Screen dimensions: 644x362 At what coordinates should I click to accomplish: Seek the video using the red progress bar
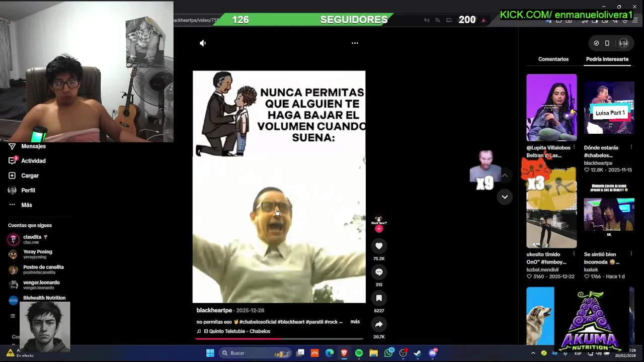[x=279, y=339]
